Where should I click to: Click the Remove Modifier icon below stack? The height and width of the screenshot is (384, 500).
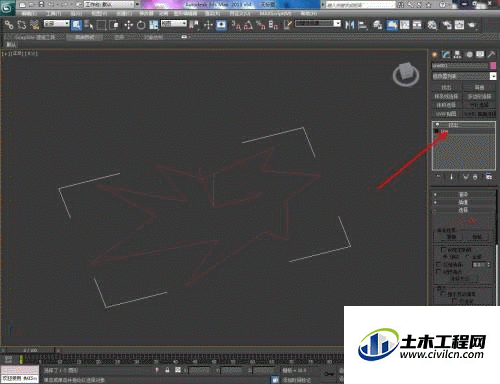(x=475, y=177)
